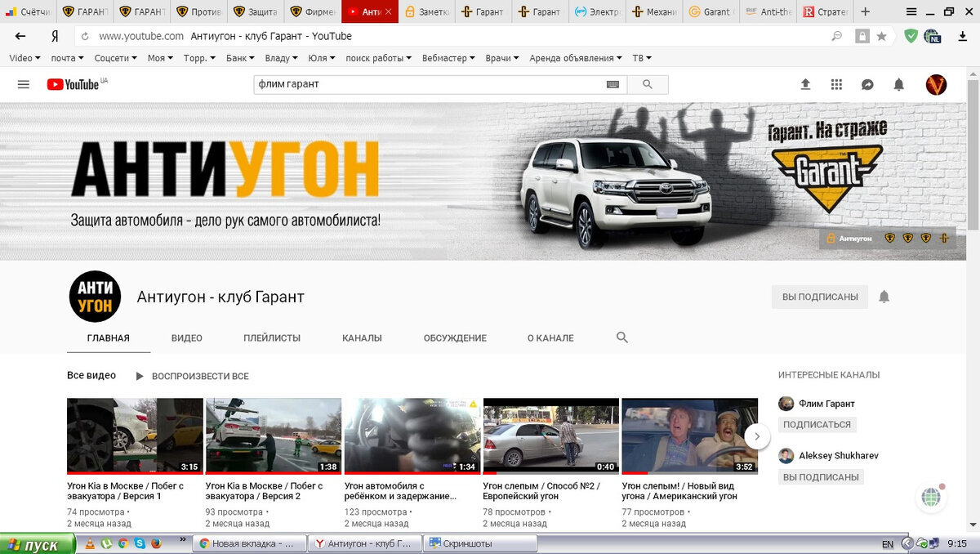Switch to the О КАНАЛЕ tab

pyautogui.click(x=550, y=337)
